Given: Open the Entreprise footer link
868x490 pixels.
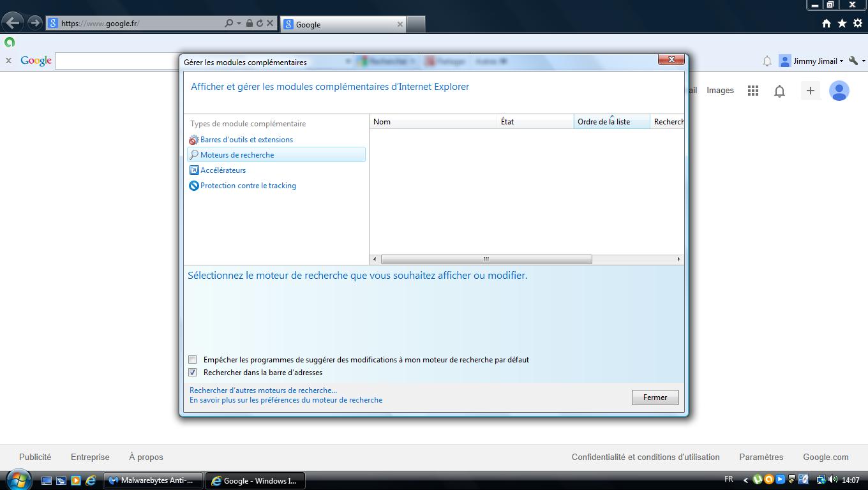Looking at the screenshot, I should 90,457.
